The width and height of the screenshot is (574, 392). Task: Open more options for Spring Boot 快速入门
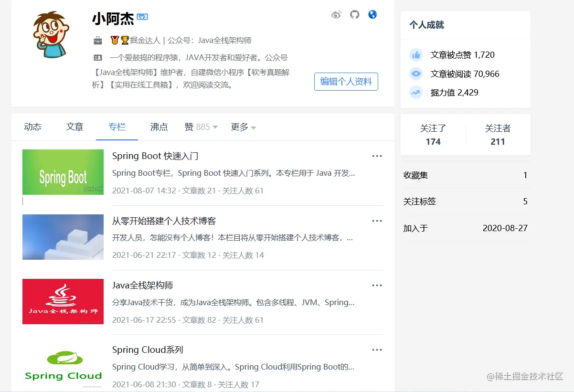[x=377, y=156]
